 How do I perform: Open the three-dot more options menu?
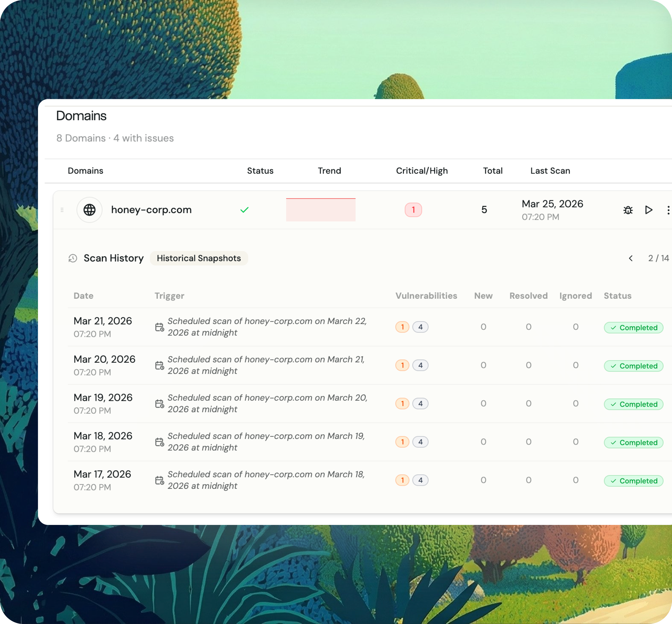tap(668, 210)
